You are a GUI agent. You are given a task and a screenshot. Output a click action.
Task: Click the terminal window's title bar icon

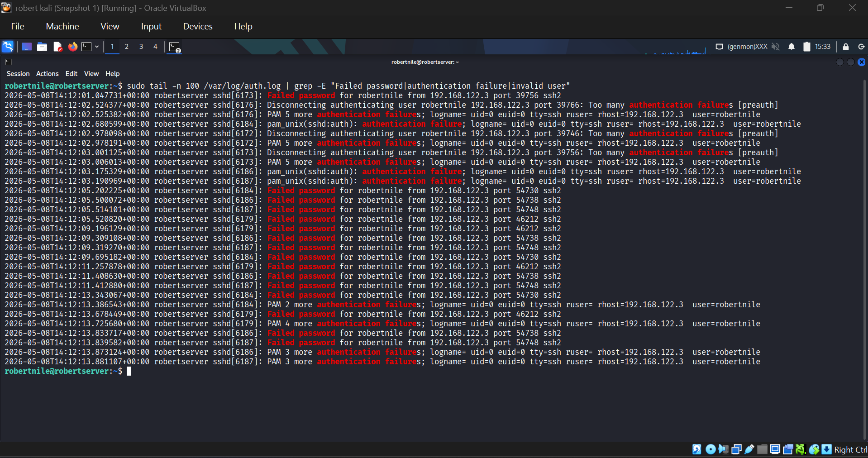9,62
